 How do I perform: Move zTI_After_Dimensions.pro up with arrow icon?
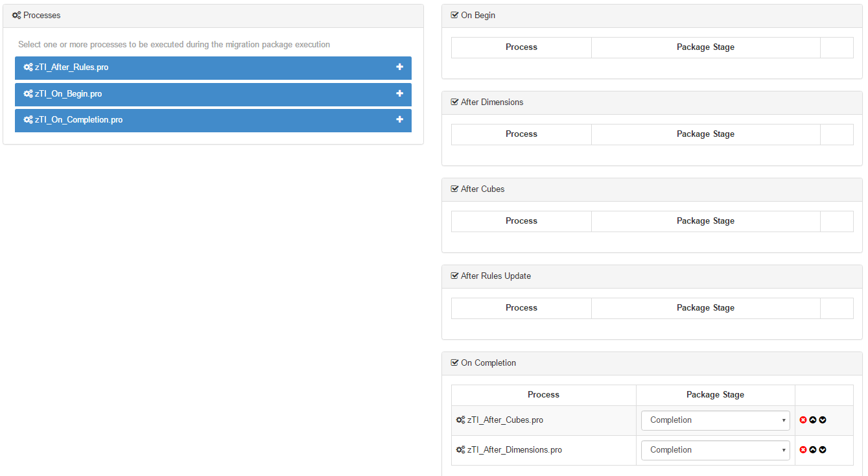813,450
